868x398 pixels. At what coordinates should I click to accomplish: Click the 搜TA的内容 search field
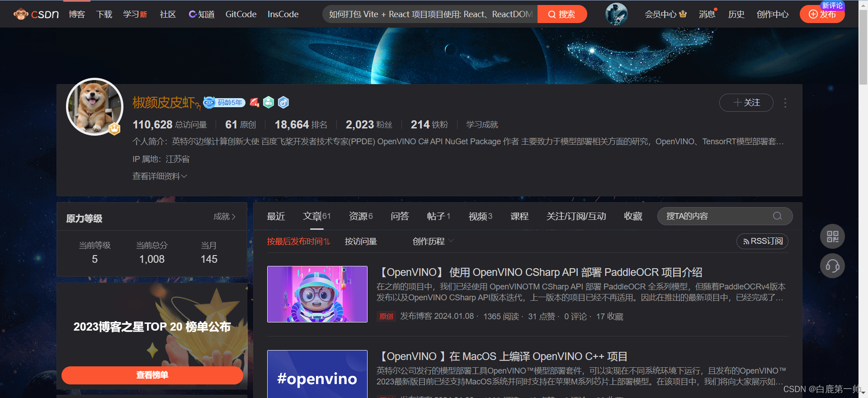(x=725, y=216)
